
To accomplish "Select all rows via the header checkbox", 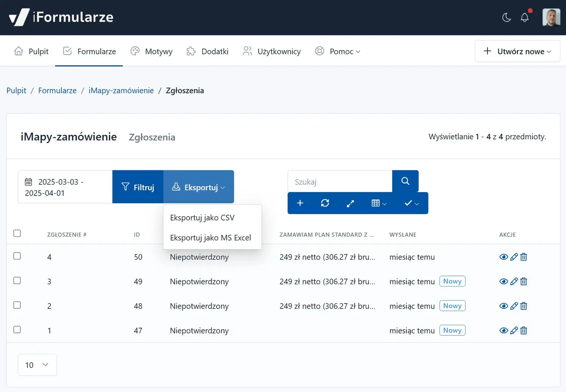I will [x=17, y=233].
